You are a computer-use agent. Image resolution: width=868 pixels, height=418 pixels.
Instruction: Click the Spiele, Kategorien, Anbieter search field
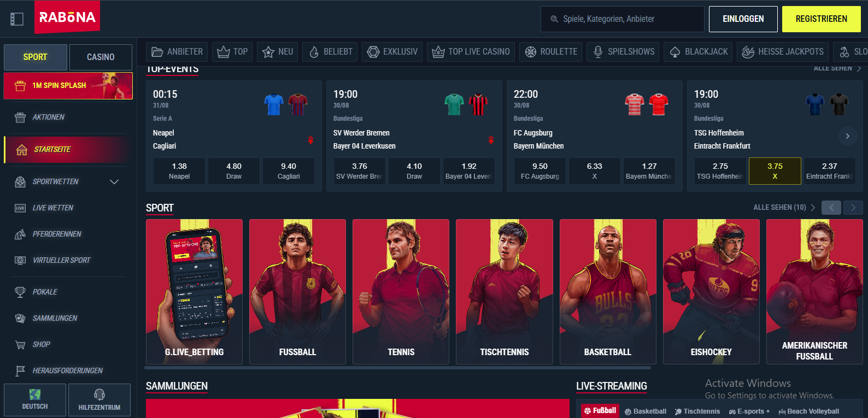click(623, 19)
